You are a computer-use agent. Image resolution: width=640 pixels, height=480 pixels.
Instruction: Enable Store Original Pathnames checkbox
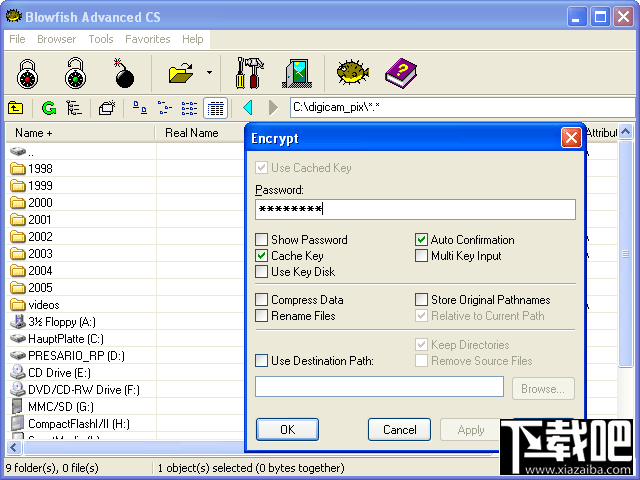[x=421, y=300]
